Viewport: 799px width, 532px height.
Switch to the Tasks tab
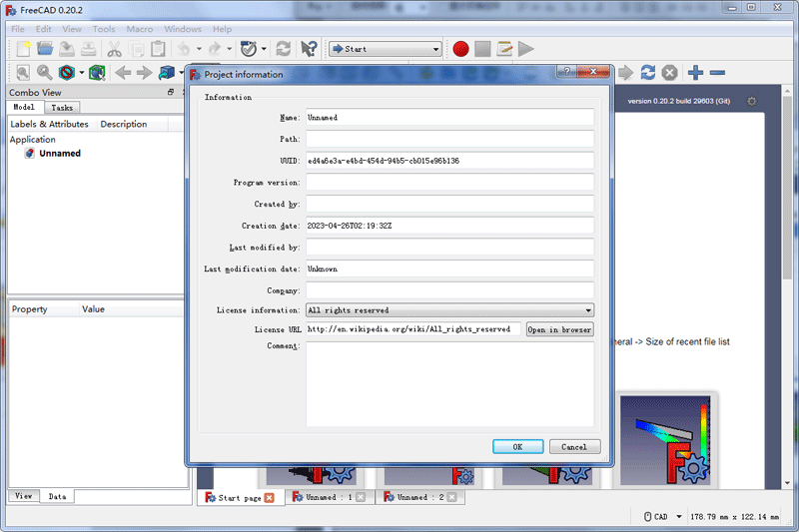pyautogui.click(x=62, y=107)
